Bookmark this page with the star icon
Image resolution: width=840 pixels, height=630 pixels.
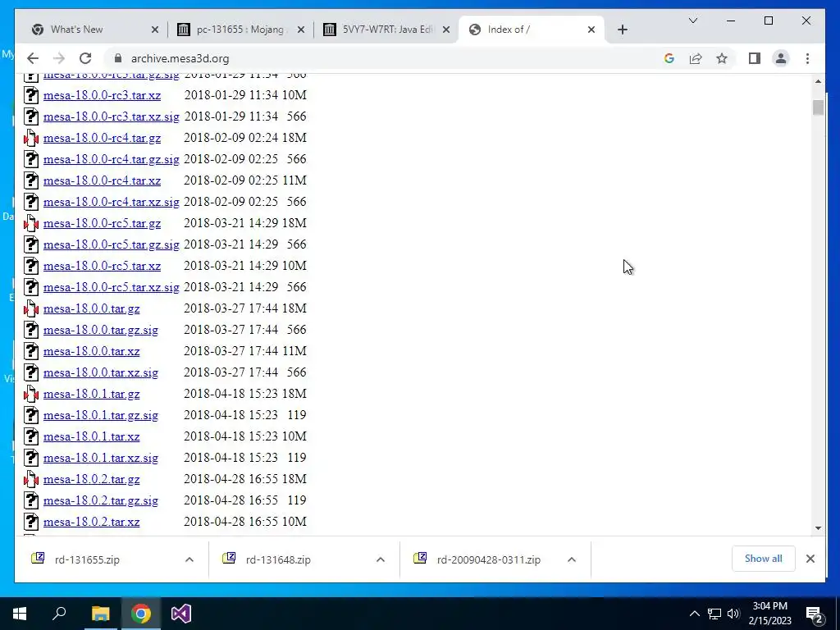coord(722,58)
